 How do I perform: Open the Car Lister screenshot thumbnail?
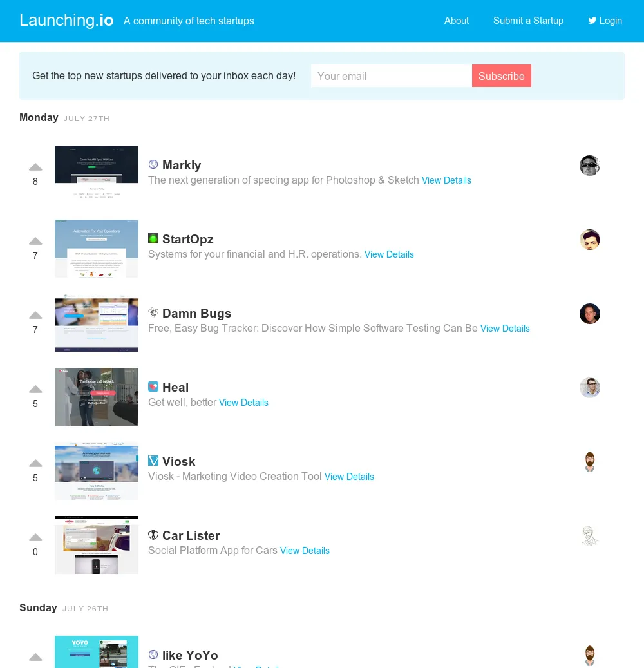tap(97, 545)
